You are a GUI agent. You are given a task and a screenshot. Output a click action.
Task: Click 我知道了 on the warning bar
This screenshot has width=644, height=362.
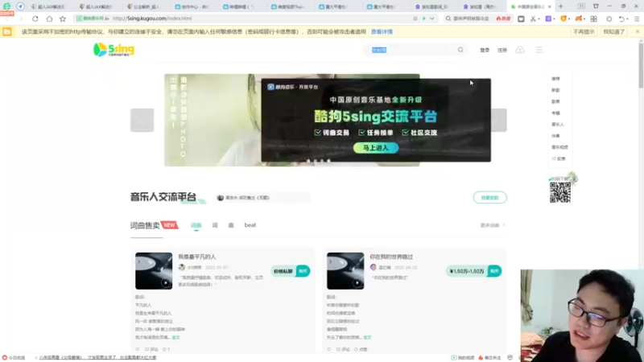pyautogui.click(x=613, y=31)
